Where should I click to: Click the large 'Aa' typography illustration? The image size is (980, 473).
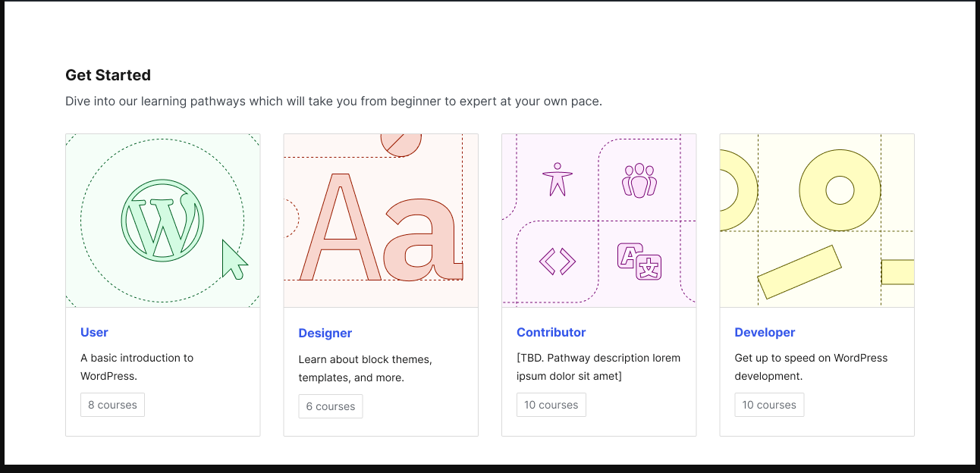click(379, 227)
